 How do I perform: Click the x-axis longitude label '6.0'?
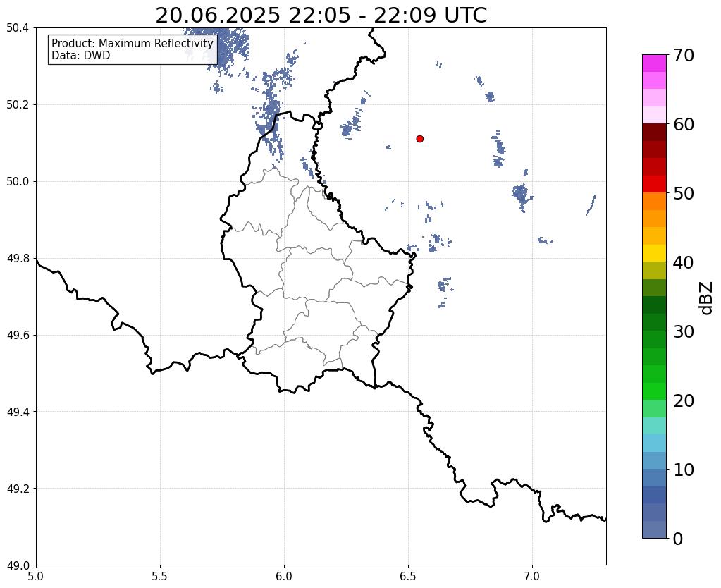click(x=284, y=577)
